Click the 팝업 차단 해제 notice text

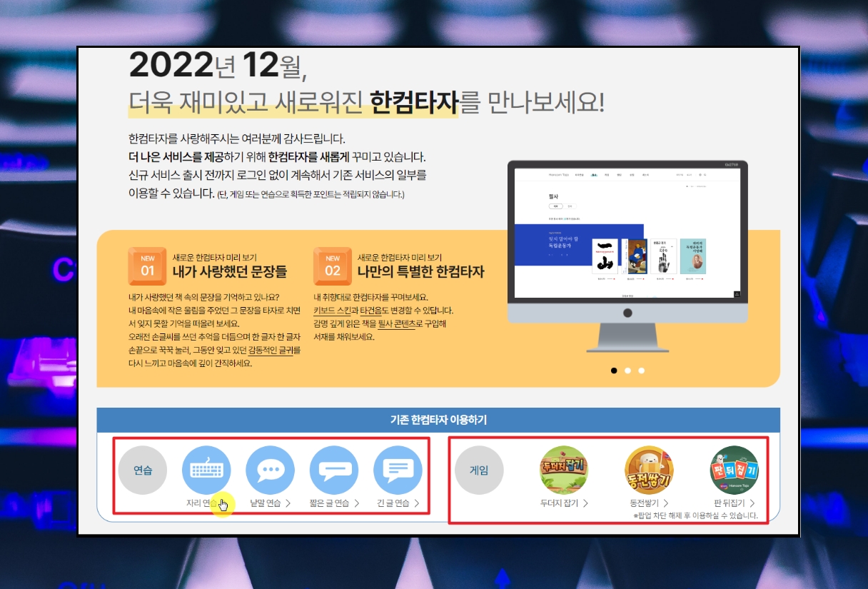695,515
